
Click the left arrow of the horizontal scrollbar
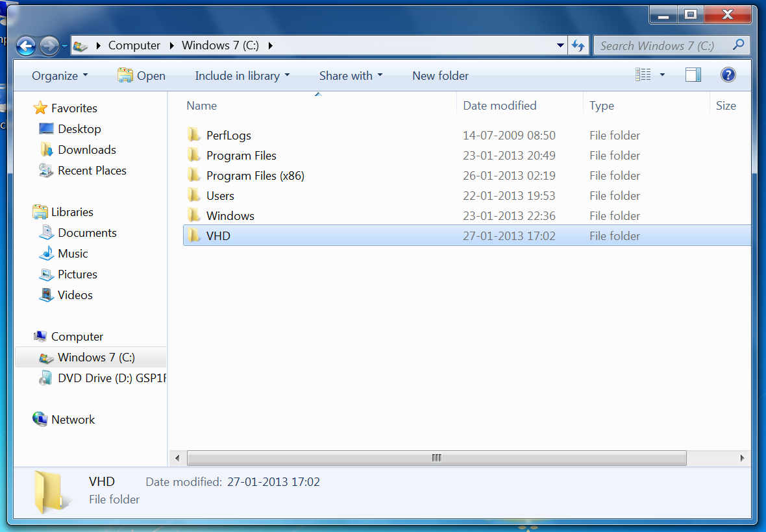pos(177,458)
